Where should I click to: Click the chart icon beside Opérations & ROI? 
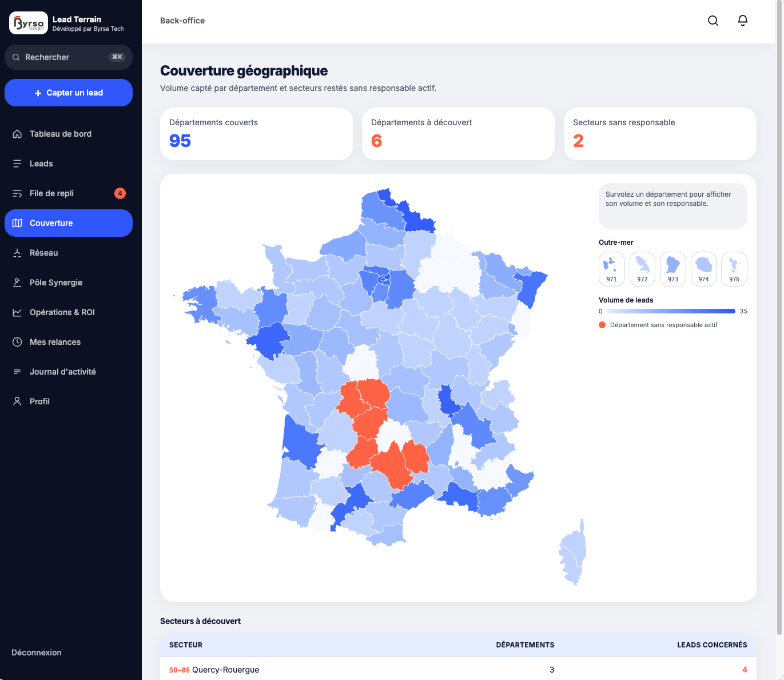17,312
